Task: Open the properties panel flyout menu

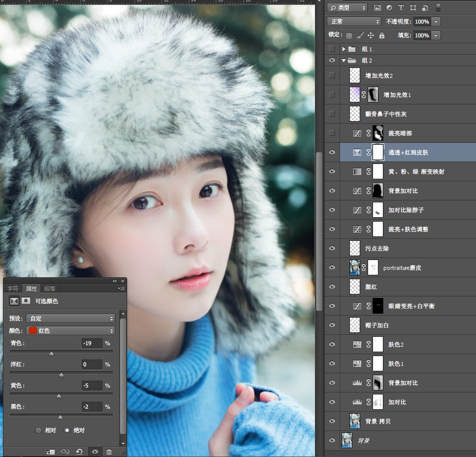Action: 121,288
